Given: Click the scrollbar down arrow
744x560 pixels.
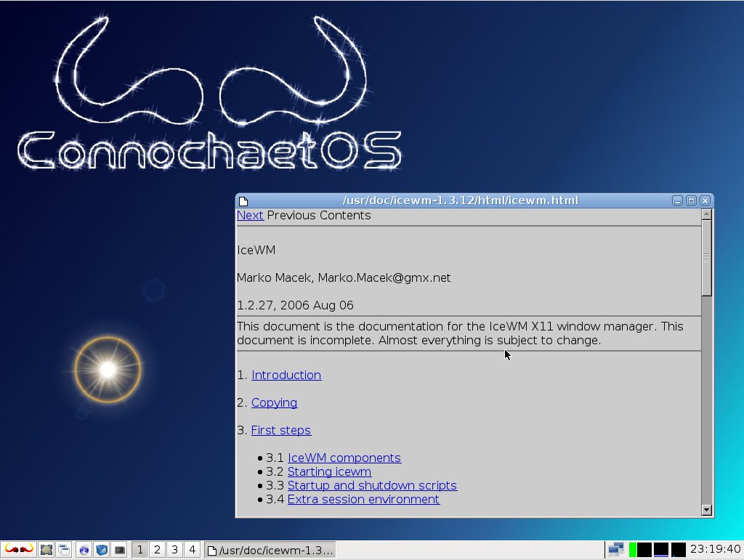Looking at the screenshot, I should pos(706,510).
